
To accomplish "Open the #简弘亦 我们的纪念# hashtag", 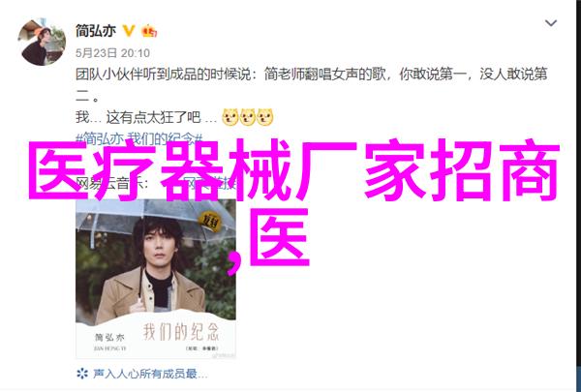I will tap(139, 139).
